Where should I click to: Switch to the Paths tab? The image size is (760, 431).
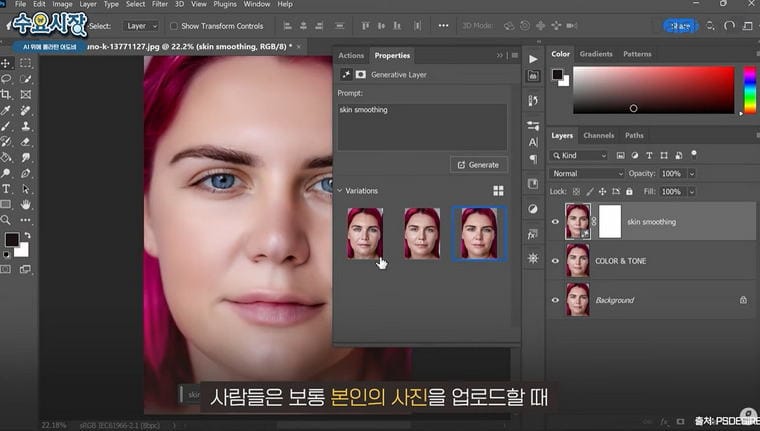tap(634, 135)
